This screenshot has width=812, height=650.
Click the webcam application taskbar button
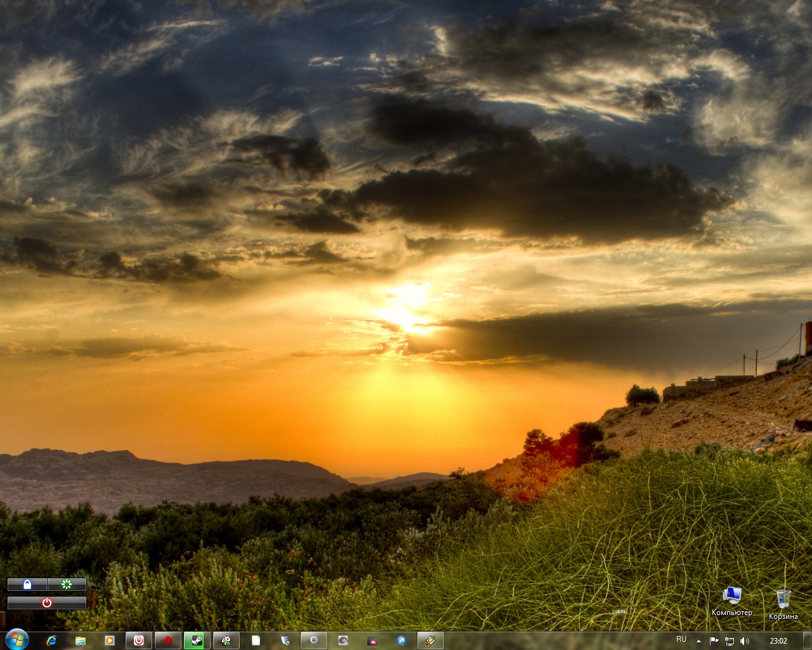tap(313, 640)
